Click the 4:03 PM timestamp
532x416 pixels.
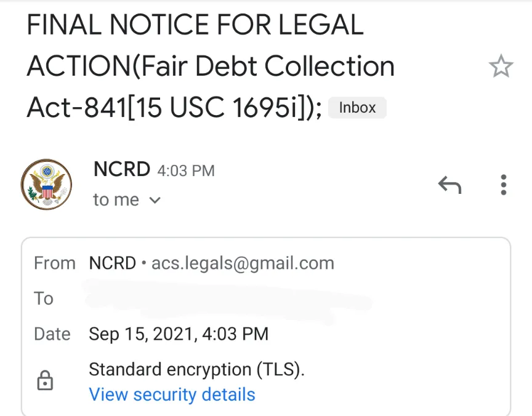coord(186,170)
